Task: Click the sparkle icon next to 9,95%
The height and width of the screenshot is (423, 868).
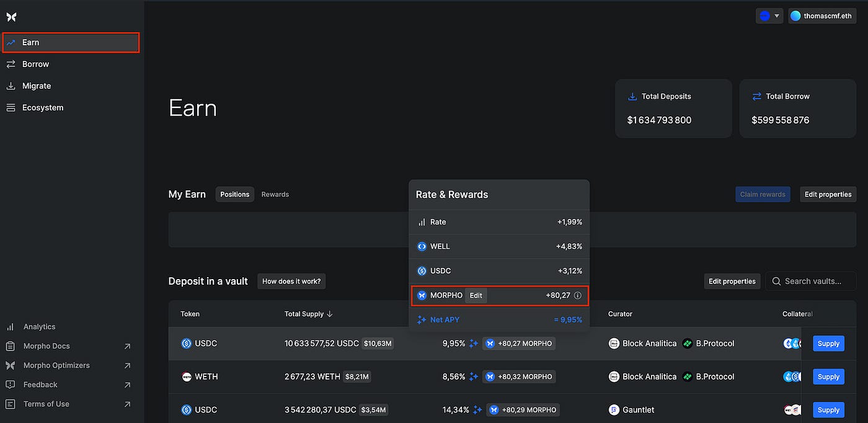Action: point(474,343)
